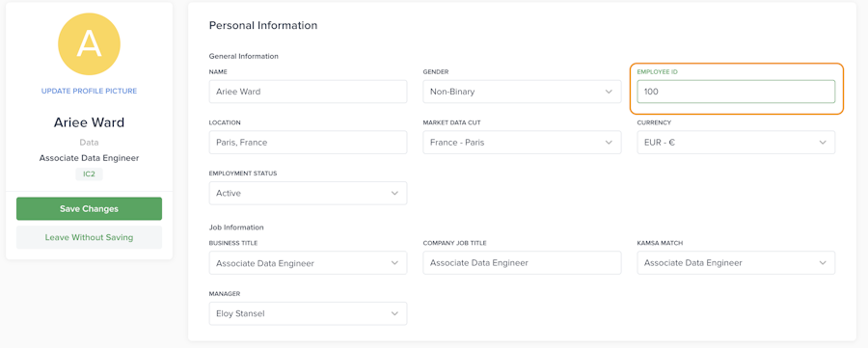Click the Location field with Paris, France

tap(308, 143)
